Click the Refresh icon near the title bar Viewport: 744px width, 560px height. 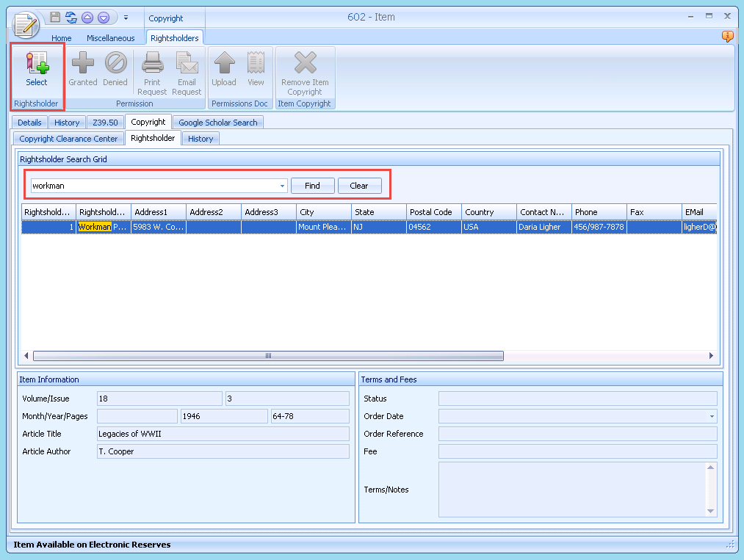coord(71,17)
